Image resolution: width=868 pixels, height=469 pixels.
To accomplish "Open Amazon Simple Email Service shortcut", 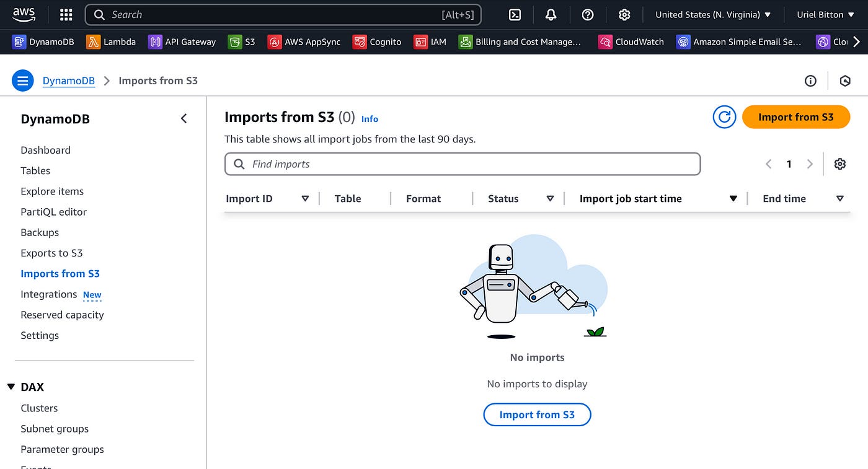I will pyautogui.click(x=738, y=42).
